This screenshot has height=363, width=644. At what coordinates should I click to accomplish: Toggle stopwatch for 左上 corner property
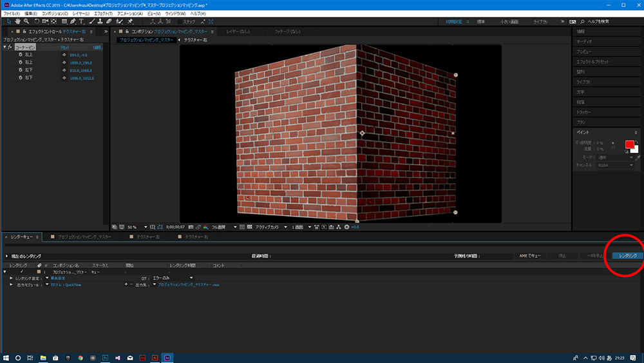[20, 55]
